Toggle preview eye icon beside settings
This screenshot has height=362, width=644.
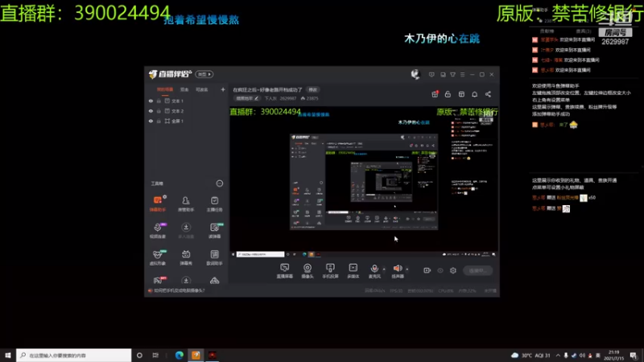point(440,270)
